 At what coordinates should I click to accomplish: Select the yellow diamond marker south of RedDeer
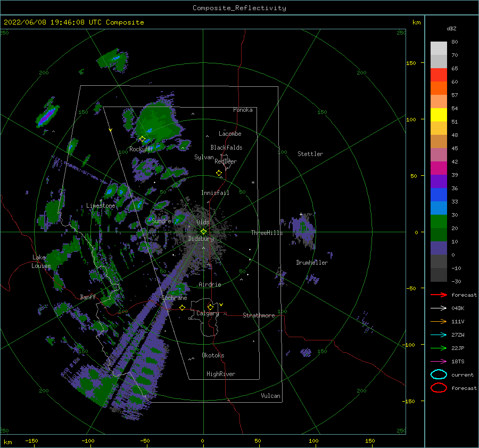point(219,173)
